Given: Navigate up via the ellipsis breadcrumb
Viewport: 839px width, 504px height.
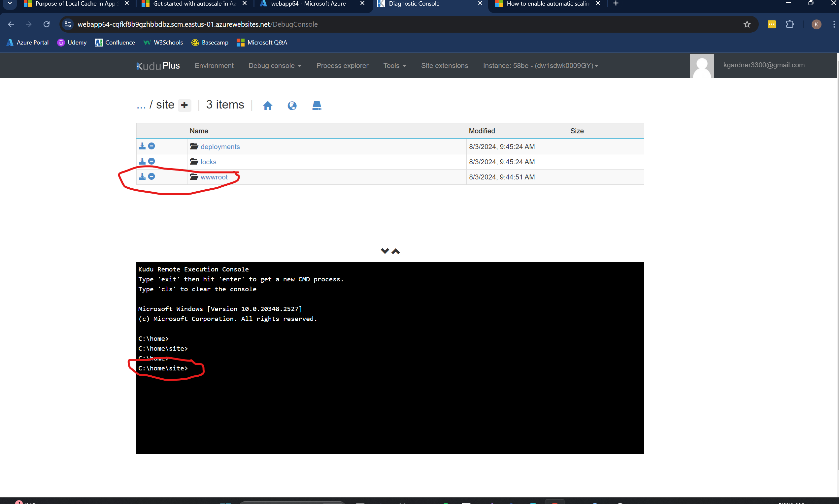Looking at the screenshot, I should pos(141,105).
